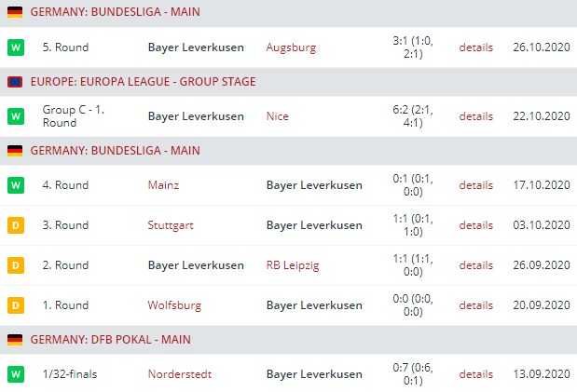Click the D badge for Wolfsburg match

[x=15, y=305]
